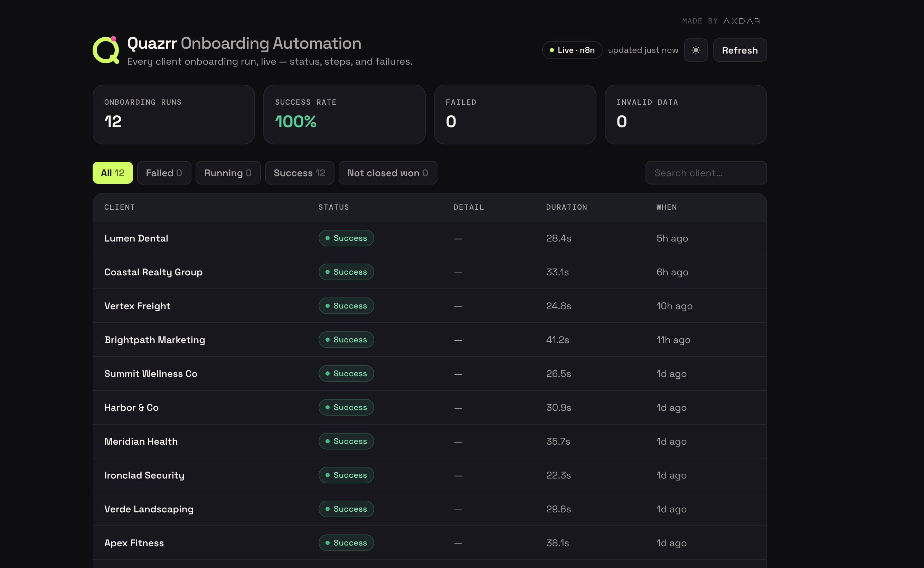The width and height of the screenshot is (924, 568).
Task: Click the 28.4s duration value
Action: point(558,238)
